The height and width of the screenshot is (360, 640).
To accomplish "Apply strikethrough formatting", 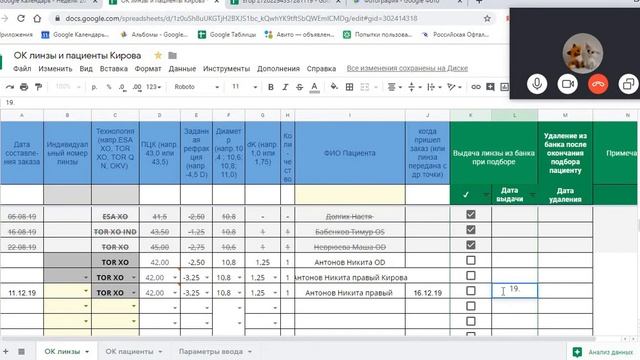I will (299, 87).
